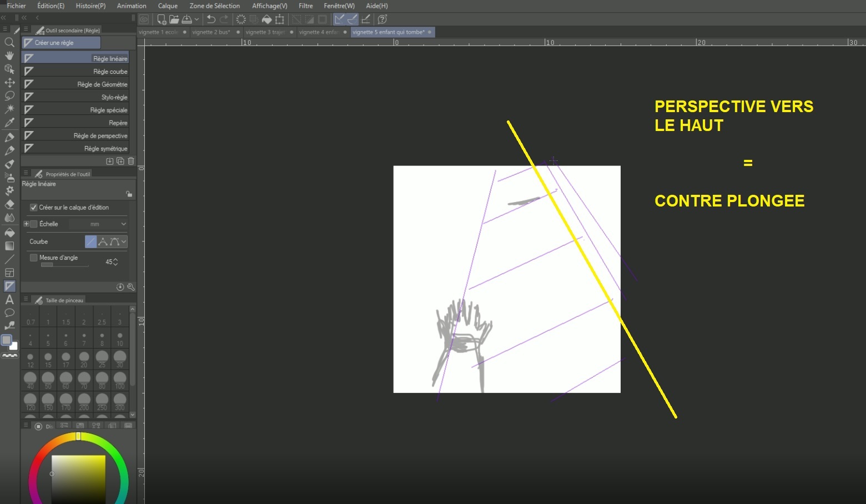Select the Auto select magic wand tool

point(9,109)
